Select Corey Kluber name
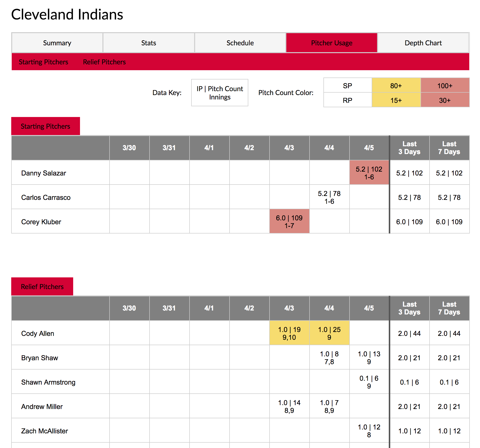Image resolution: width=480 pixels, height=448 pixels. pyautogui.click(x=41, y=222)
